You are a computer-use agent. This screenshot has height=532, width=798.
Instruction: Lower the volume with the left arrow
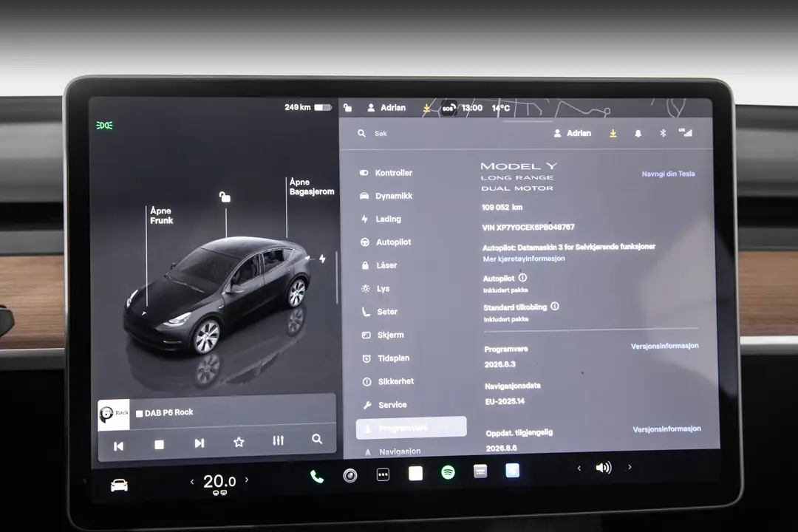pyautogui.click(x=579, y=468)
